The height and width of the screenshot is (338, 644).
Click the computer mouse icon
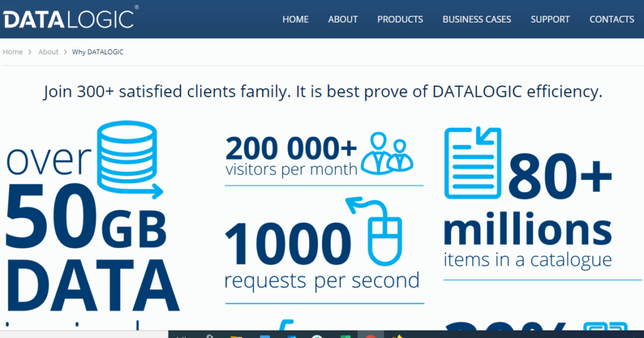[375, 231]
